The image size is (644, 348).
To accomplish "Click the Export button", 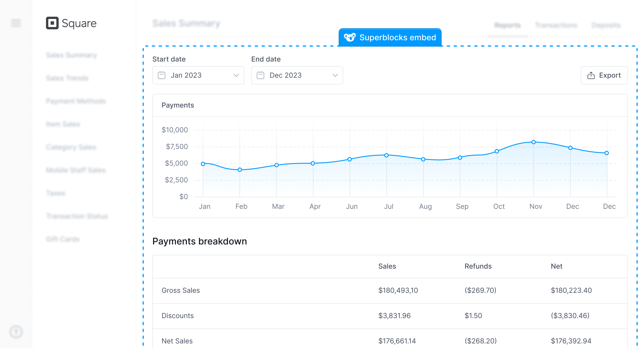I will pyautogui.click(x=604, y=75).
